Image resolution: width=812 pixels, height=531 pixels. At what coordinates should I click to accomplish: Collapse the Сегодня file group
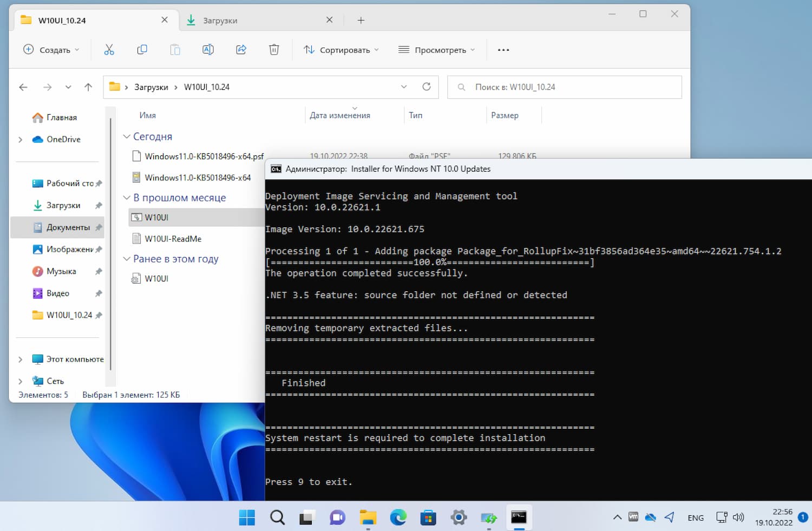pyautogui.click(x=127, y=136)
